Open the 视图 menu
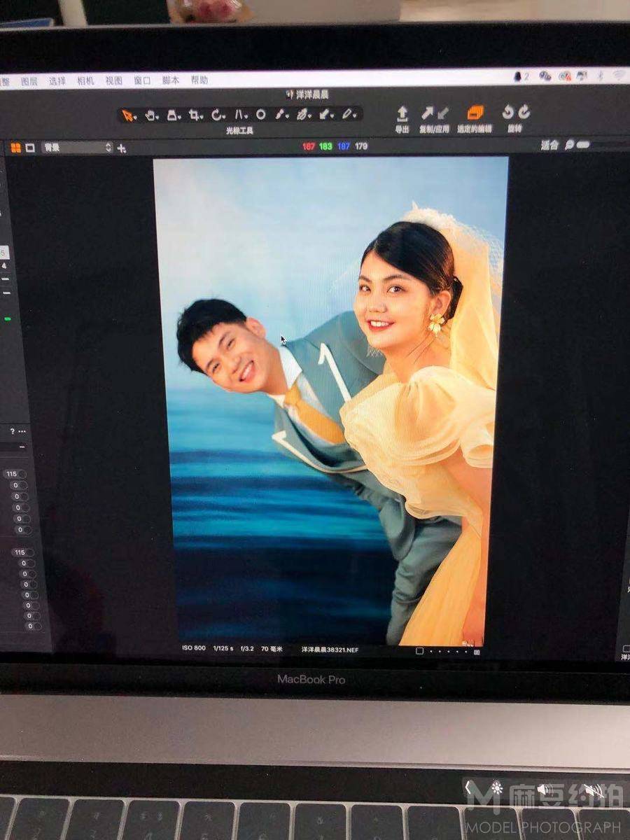630x840 pixels. click(113, 80)
